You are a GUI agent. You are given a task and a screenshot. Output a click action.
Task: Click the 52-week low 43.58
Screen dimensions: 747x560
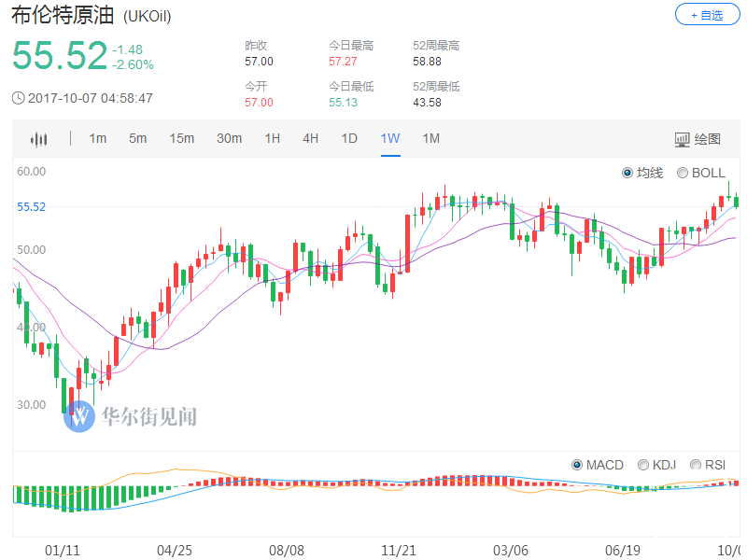click(x=427, y=103)
